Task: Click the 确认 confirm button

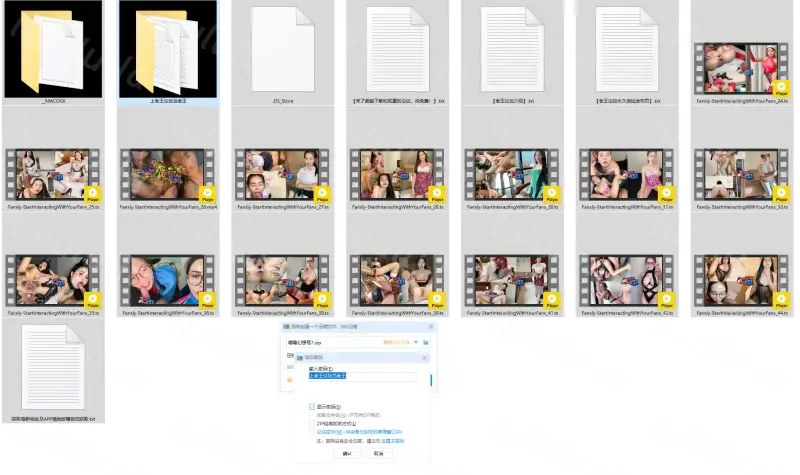Action: point(347,453)
